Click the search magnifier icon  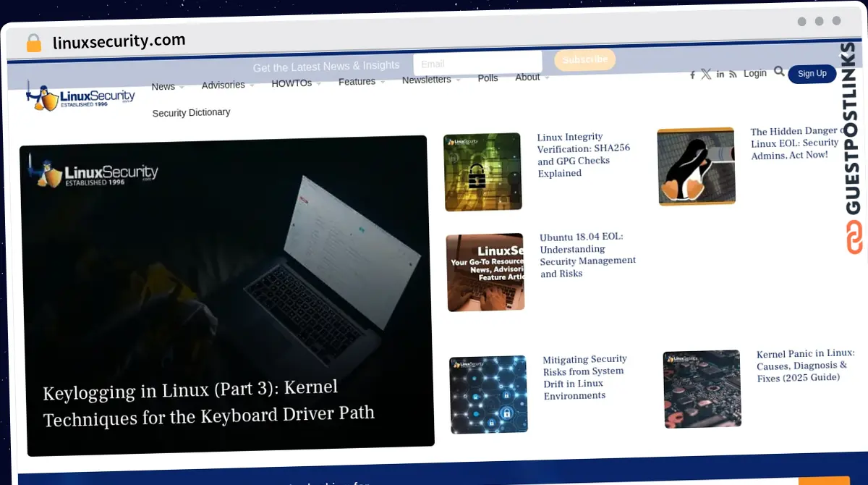point(779,72)
